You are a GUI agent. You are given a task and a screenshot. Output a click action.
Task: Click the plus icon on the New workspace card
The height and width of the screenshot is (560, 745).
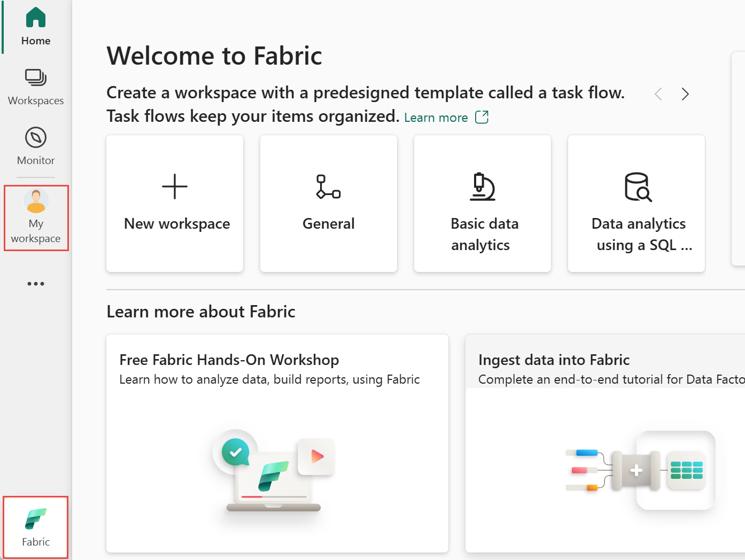click(175, 186)
